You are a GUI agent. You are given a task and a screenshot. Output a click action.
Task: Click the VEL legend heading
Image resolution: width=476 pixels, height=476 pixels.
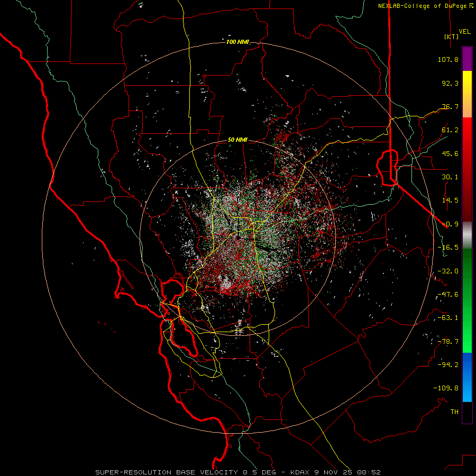[x=465, y=32]
